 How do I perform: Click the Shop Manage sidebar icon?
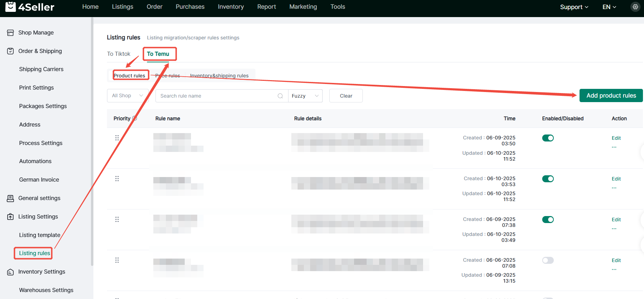[10, 33]
